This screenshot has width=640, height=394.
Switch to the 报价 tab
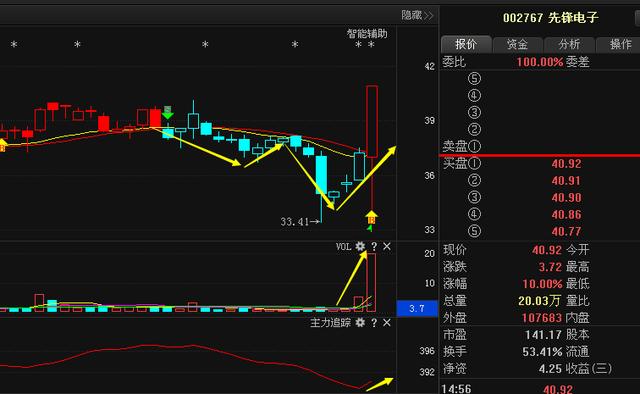pos(466,44)
